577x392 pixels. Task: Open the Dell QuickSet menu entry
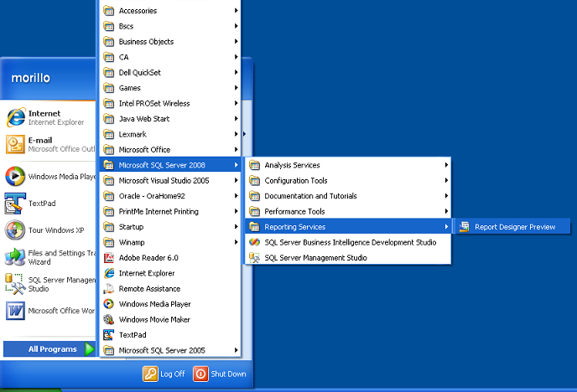[170, 72]
